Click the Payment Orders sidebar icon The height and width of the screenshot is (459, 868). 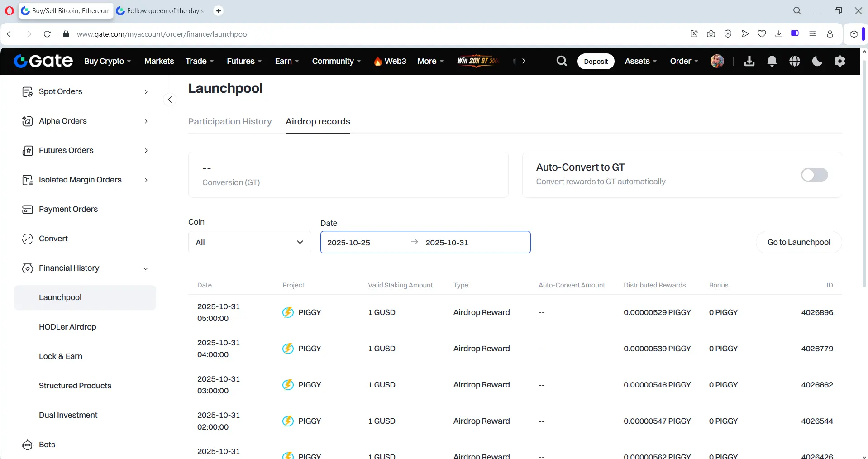click(x=28, y=210)
